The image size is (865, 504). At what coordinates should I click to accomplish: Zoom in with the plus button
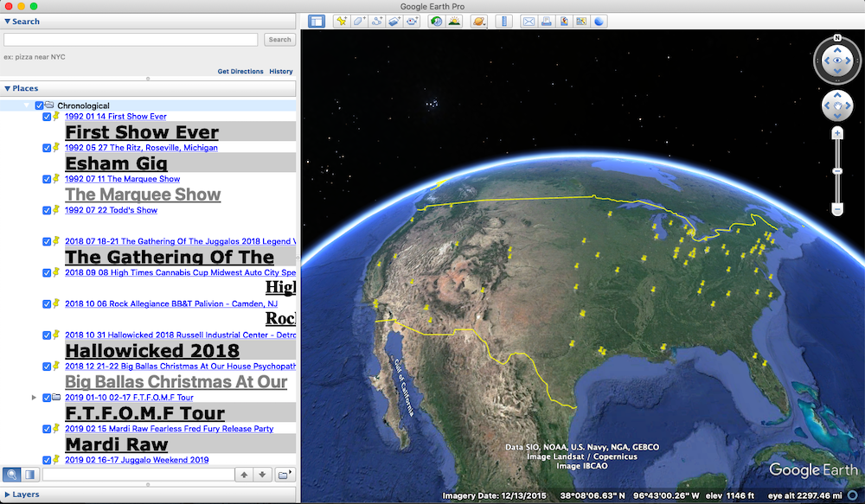click(837, 133)
